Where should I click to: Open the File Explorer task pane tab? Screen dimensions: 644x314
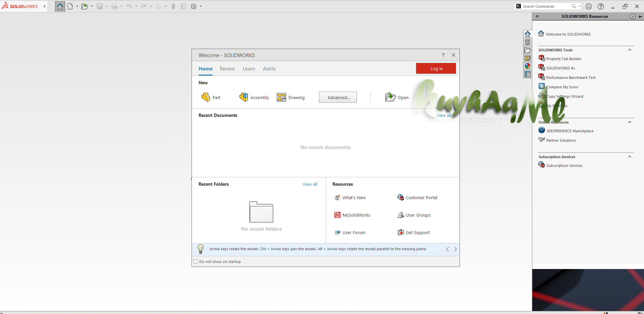(528, 50)
